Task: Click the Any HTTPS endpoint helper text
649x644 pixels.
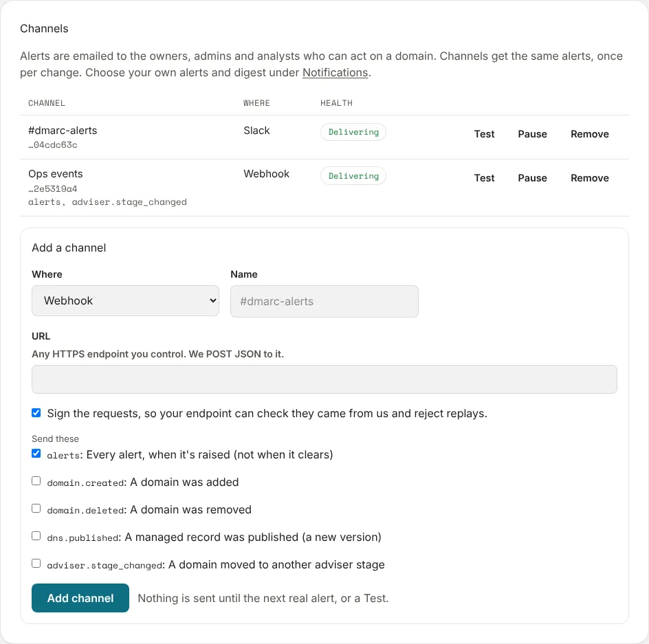Action: click(x=157, y=354)
